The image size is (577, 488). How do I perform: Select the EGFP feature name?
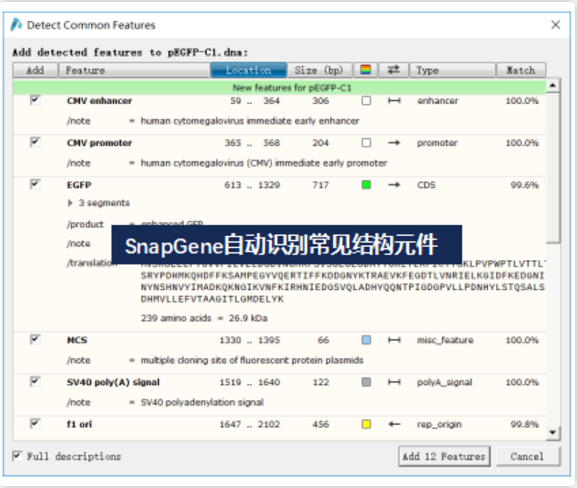pyautogui.click(x=79, y=185)
